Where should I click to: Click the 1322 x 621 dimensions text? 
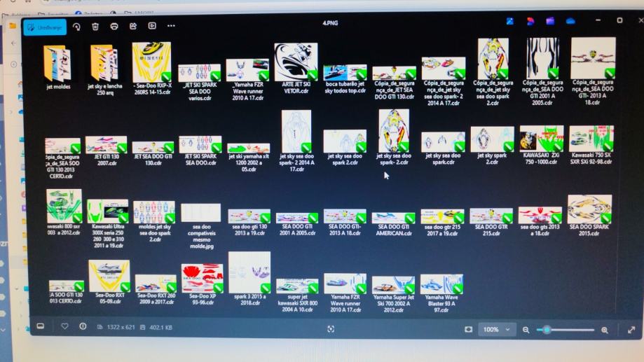pos(121,327)
